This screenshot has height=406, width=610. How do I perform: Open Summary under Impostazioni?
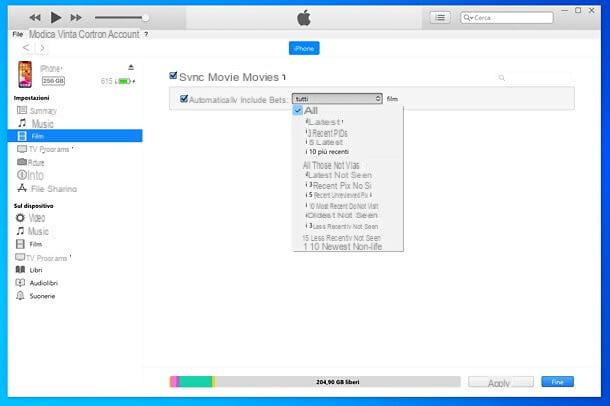click(37, 111)
